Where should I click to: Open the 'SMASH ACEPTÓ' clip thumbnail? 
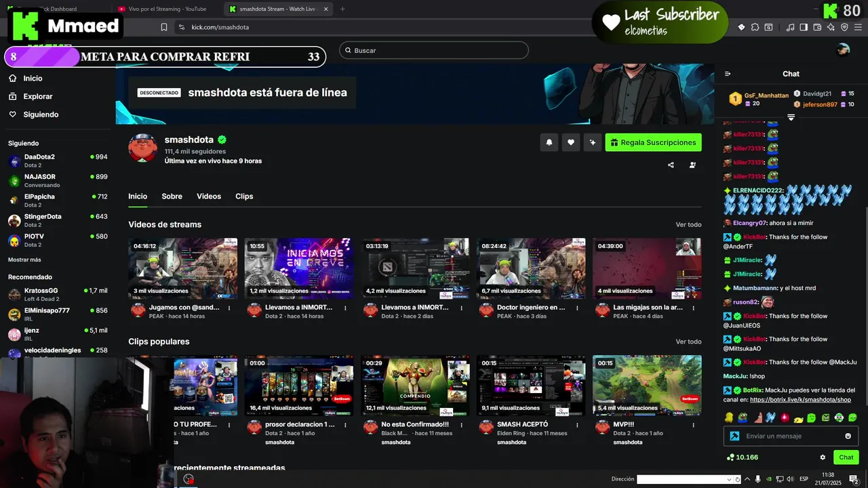point(531,386)
